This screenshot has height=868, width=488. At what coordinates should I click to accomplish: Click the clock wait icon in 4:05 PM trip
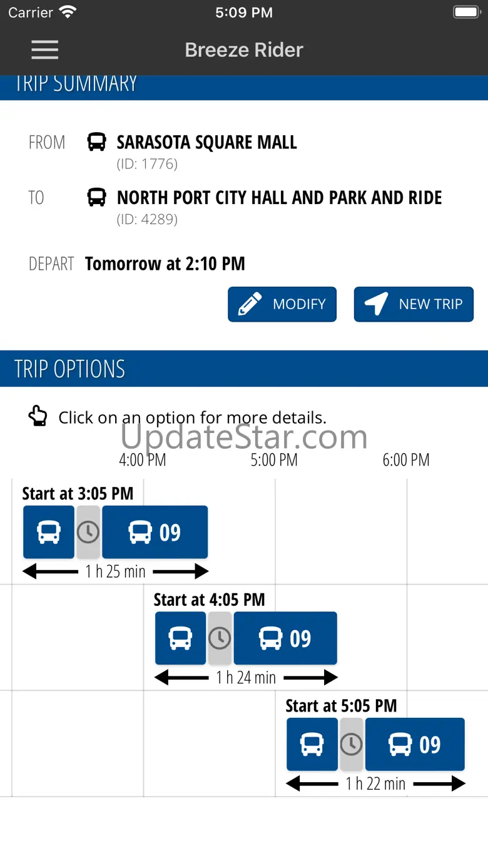point(220,638)
